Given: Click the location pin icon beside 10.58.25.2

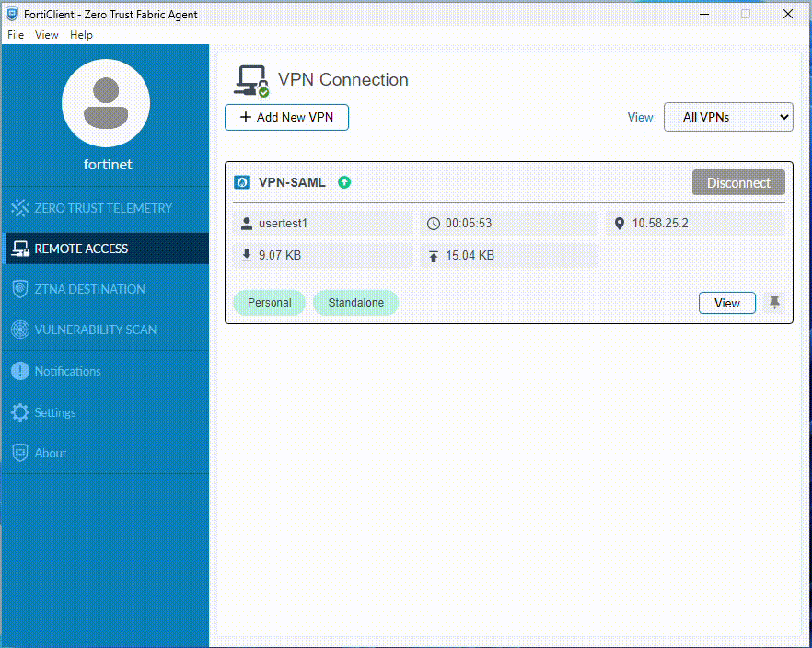Looking at the screenshot, I should 620,224.
